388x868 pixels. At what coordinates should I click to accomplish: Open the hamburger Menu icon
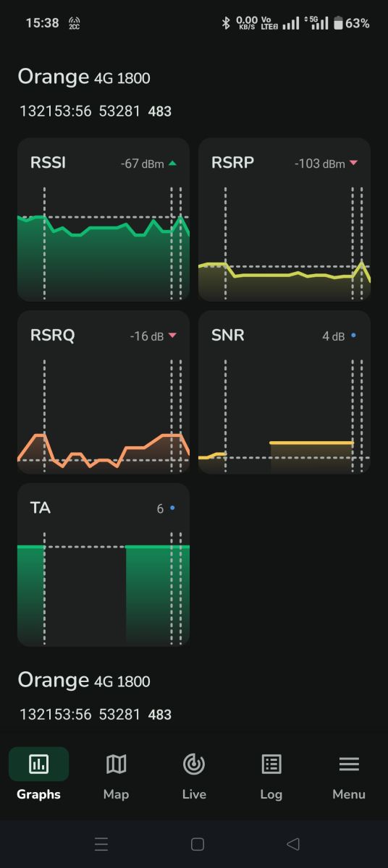[349, 764]
